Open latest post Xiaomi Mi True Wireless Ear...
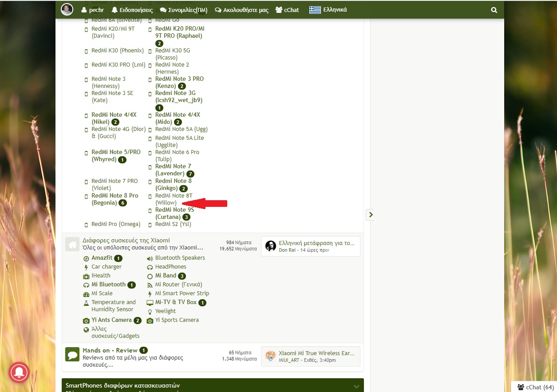 point(316,353)
